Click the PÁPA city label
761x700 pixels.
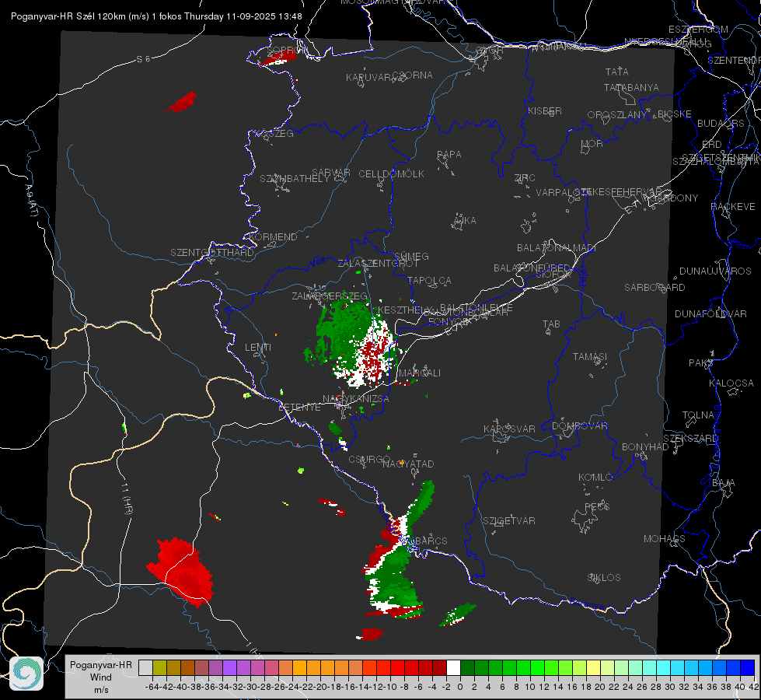tap(449, 155)
